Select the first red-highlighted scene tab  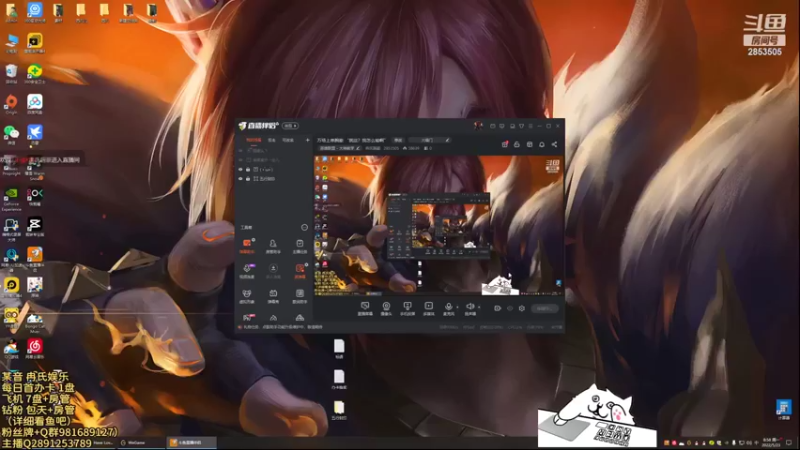(x=254, y=140)
